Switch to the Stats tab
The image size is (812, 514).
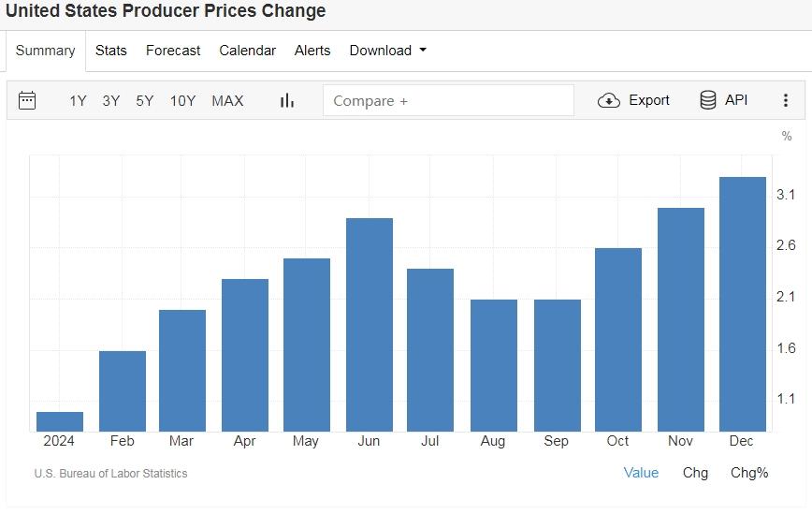110,51
